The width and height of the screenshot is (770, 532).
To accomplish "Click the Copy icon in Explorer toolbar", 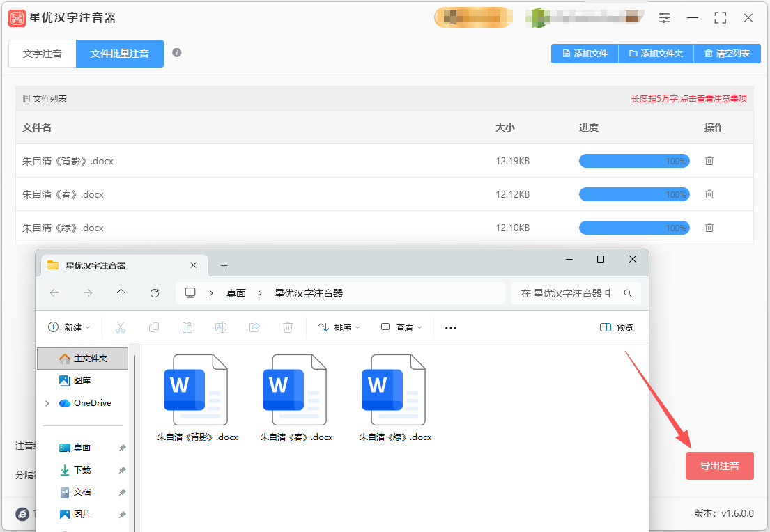I will (154, 327).
